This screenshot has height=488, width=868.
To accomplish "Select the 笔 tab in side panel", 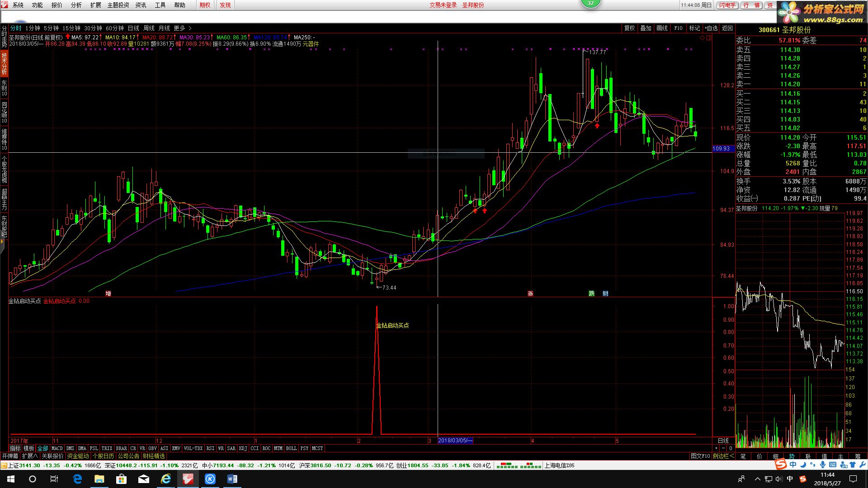I will [x=743, y=456].
